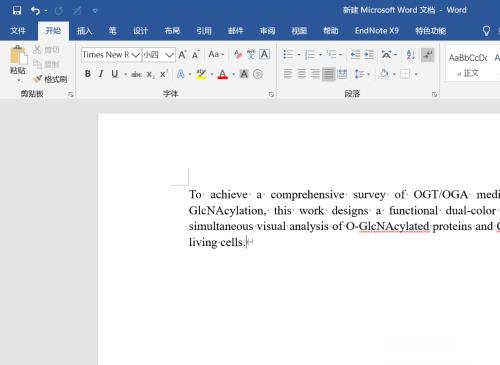Open text effects glowing A icon
Screen dimensions: 500x365
click(x=180, y=74)
